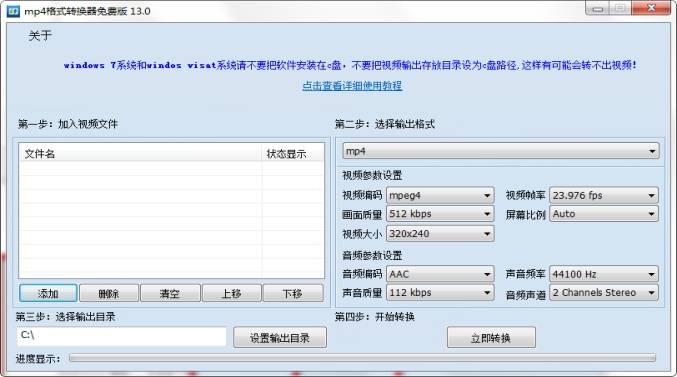Click the 进度显示 progress bar
Screen dimensions: 677x377
tap(362, 358)
